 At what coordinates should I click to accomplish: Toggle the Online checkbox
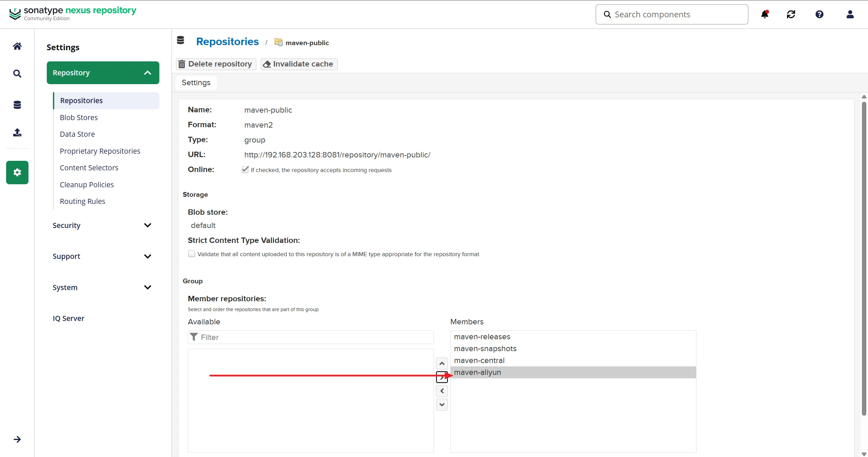coord(245,170)
